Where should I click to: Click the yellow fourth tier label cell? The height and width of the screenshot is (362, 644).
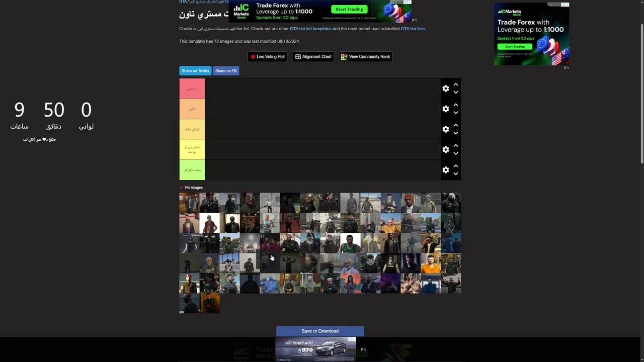point(192,150)
